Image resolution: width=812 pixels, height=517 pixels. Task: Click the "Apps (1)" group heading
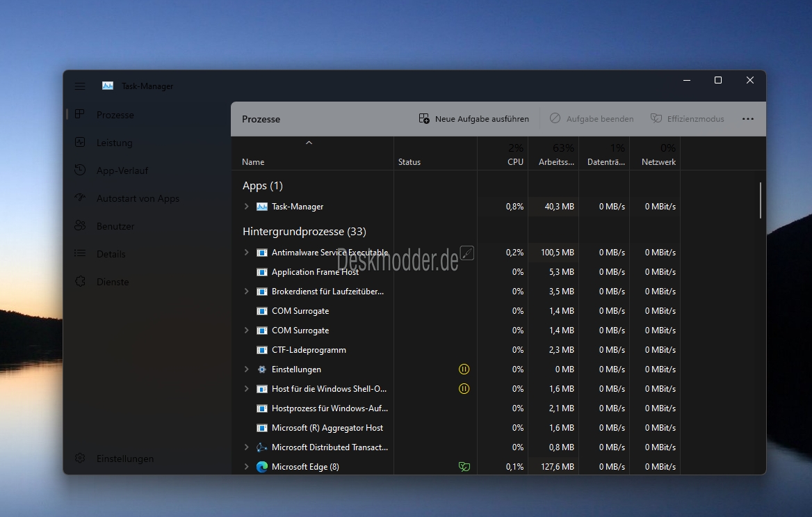coord(263,186)
